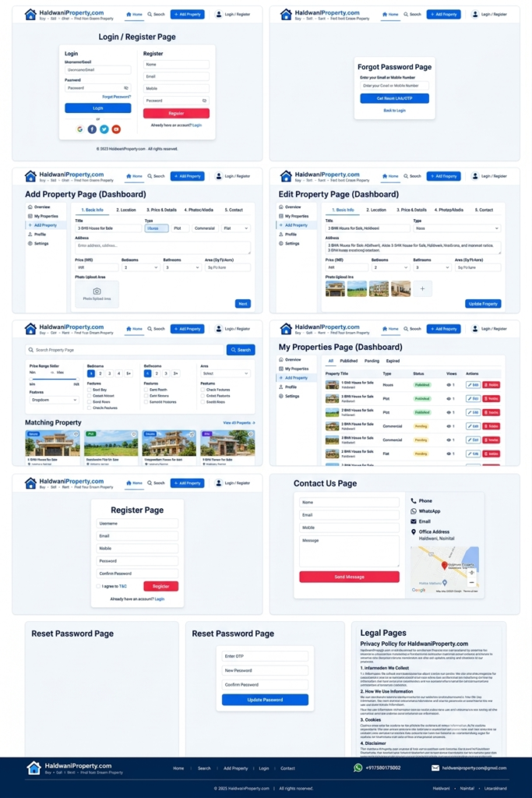The height and width of the screenshot is (798, 532).
Task: Click the Enter OTP field
Action: pos(265,656)
